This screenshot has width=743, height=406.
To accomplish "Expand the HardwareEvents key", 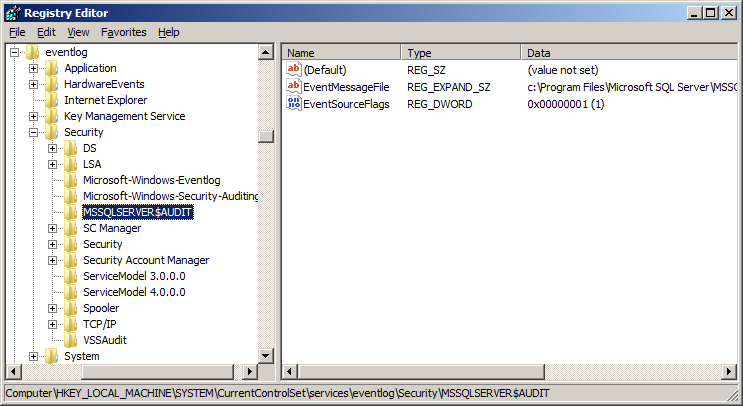I will (x=34, y=84).
